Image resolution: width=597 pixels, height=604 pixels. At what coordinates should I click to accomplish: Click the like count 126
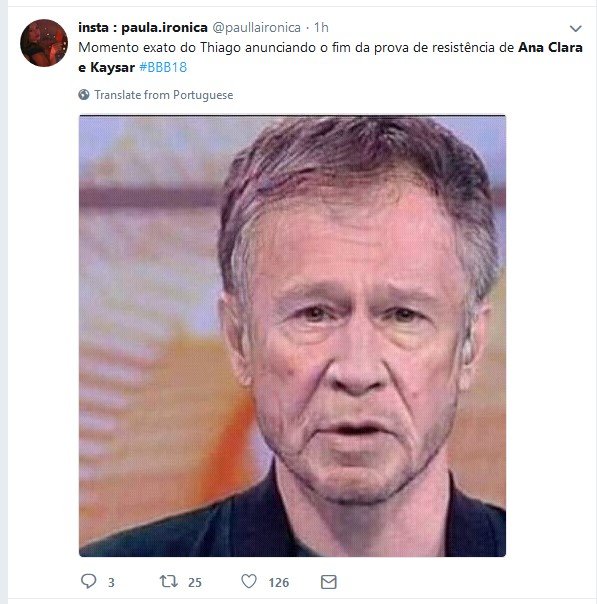click(278, 582)
